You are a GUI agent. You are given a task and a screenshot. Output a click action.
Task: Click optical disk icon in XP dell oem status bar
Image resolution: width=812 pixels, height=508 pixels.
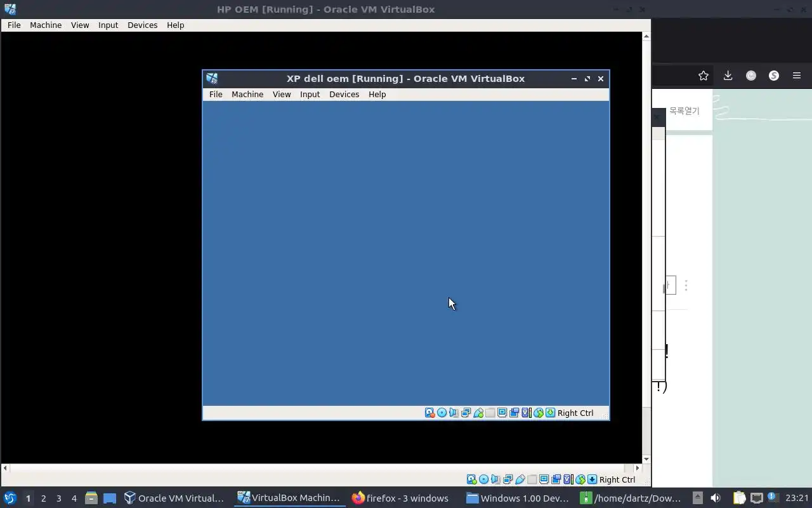[442, 413]
